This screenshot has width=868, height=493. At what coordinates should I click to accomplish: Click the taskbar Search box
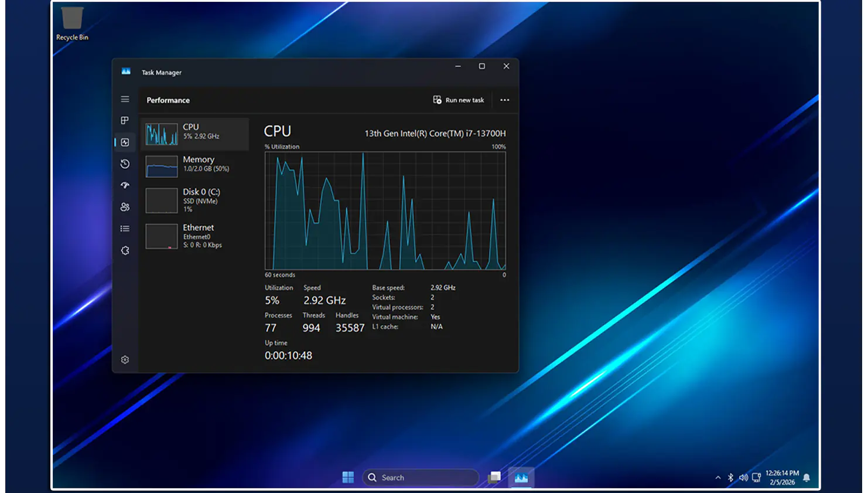point(421,478)
